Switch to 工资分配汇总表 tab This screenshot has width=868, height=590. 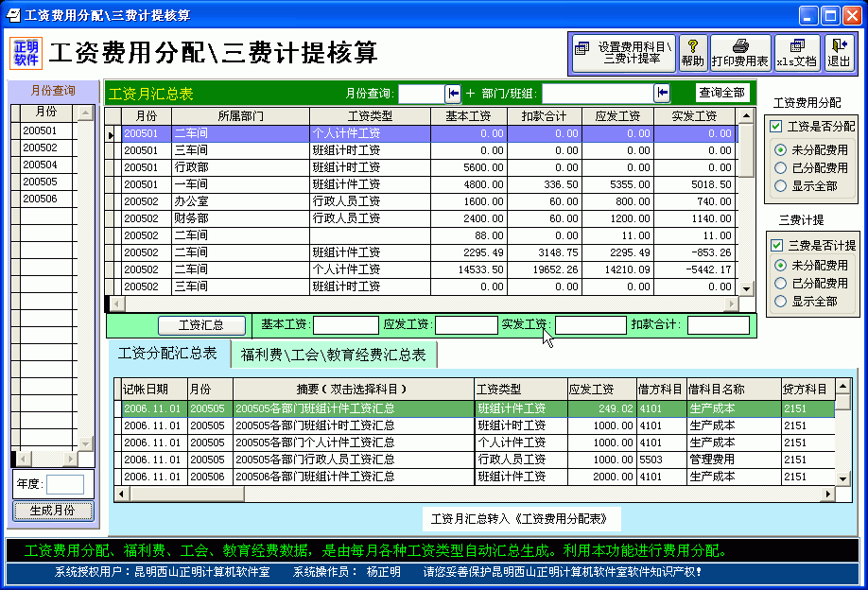click(167, 354)
